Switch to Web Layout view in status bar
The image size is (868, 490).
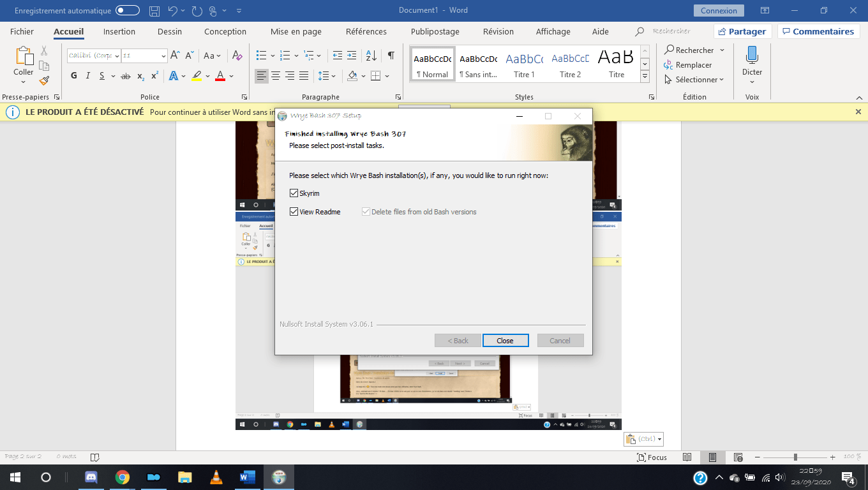pyautogui.click(x=738, y=457)
